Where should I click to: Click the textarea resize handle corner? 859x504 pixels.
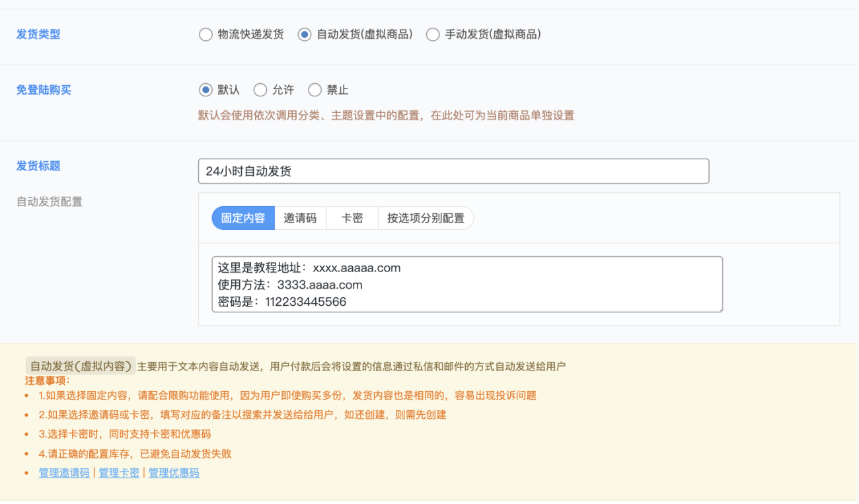[x=720, y=309]
